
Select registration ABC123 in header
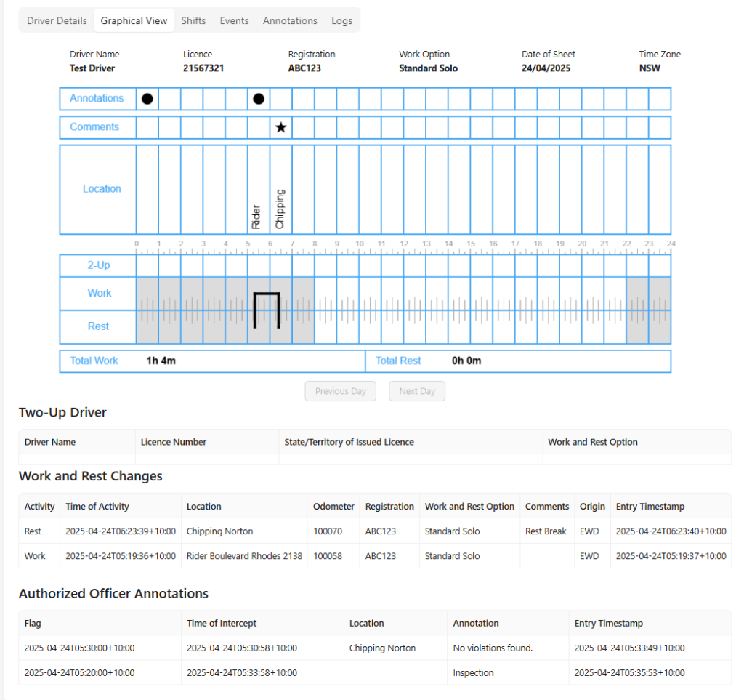[304, 68]
